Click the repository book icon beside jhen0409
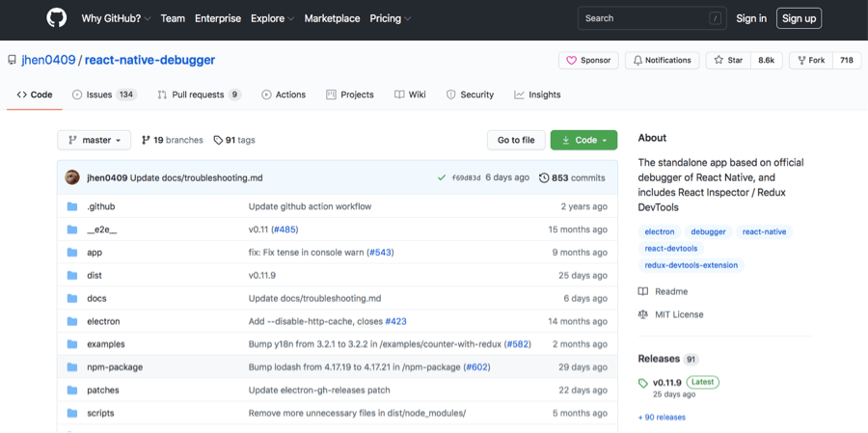This screenshot has width=868, height=433. 12,61
